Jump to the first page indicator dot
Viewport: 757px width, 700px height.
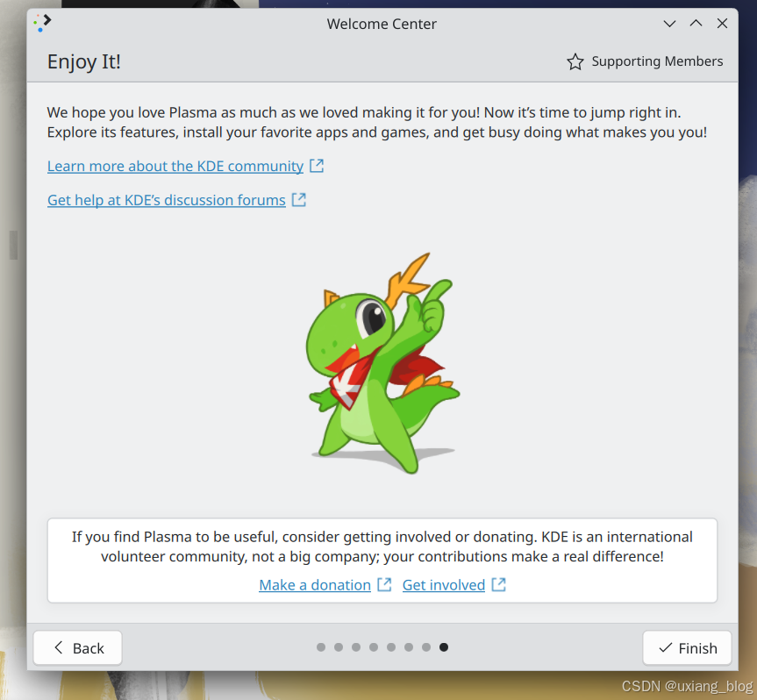pyautogui.click(x=321, y=646)
